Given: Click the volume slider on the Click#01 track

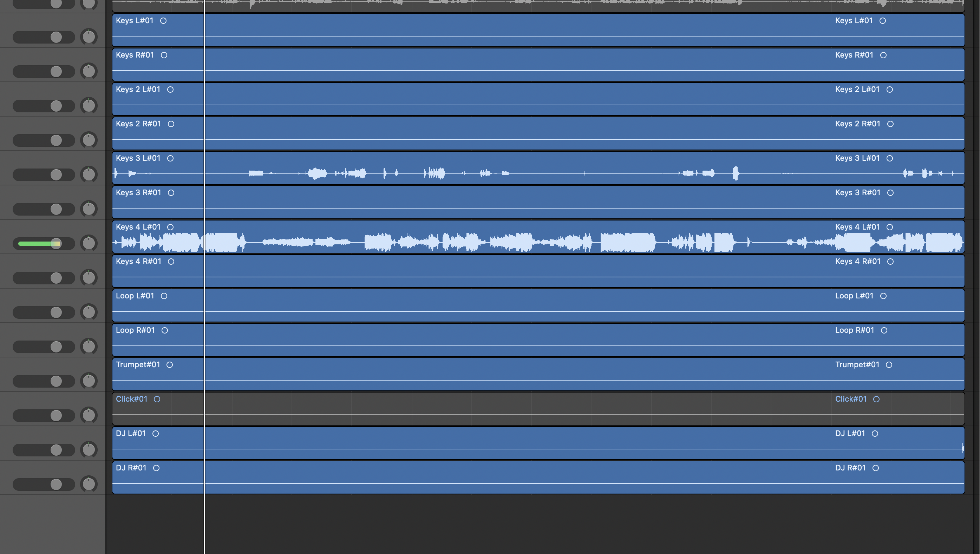Looking at the screenshot, I should (x=44, y=416).
